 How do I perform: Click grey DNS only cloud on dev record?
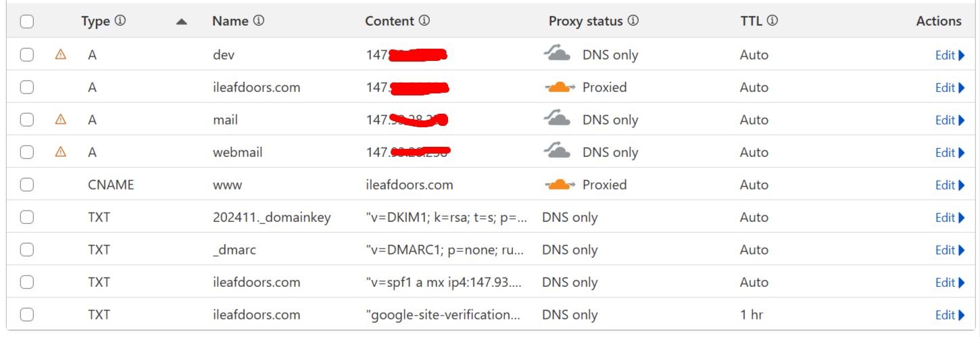(x=559, y=53)
